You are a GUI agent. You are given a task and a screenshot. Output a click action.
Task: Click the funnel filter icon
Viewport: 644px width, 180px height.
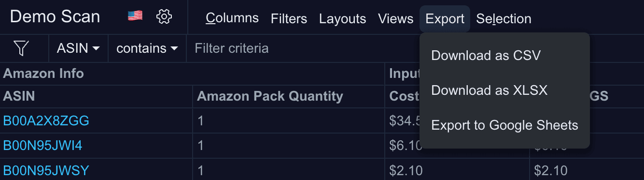click(x=22, y=48)
